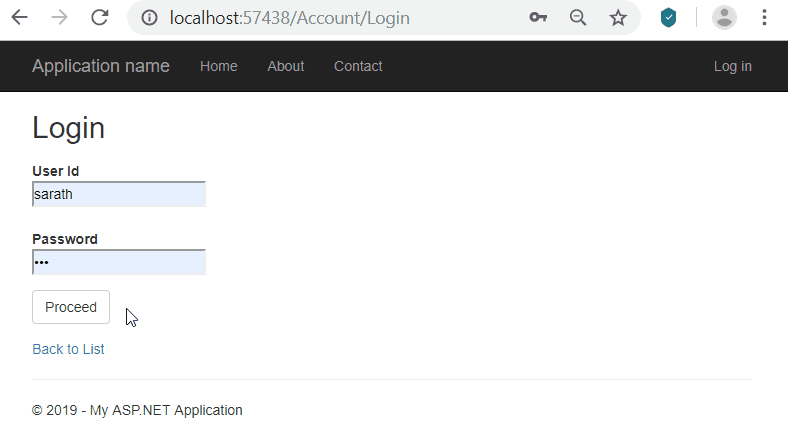Click the zoom magnifier icon in address bar

578,18
